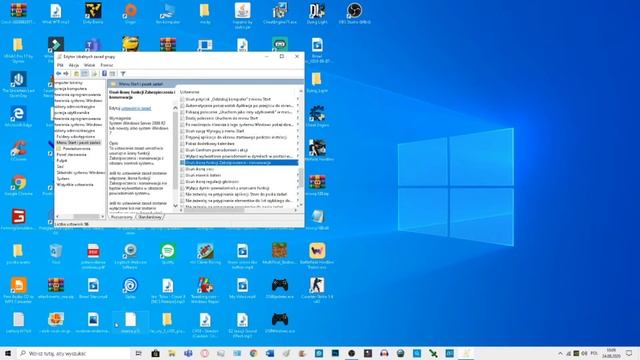This screenshot has width=640, height=360.
Task: Open Help from the blue toolbar icon
Action: (104, 73)
